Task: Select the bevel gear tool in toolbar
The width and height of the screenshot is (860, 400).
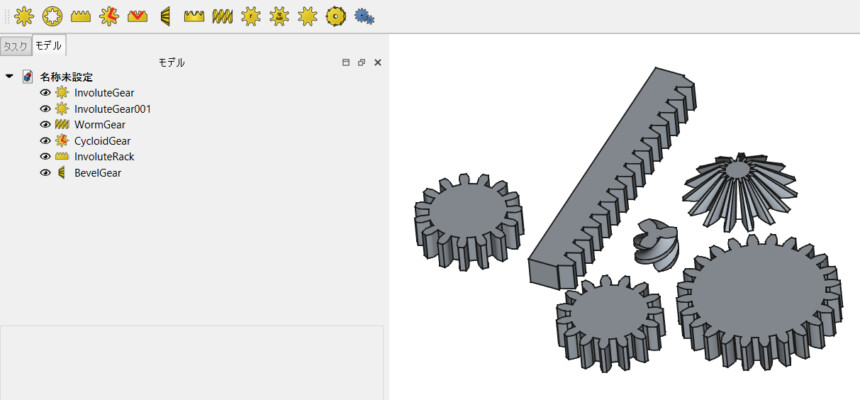Action: click(165, 16)
